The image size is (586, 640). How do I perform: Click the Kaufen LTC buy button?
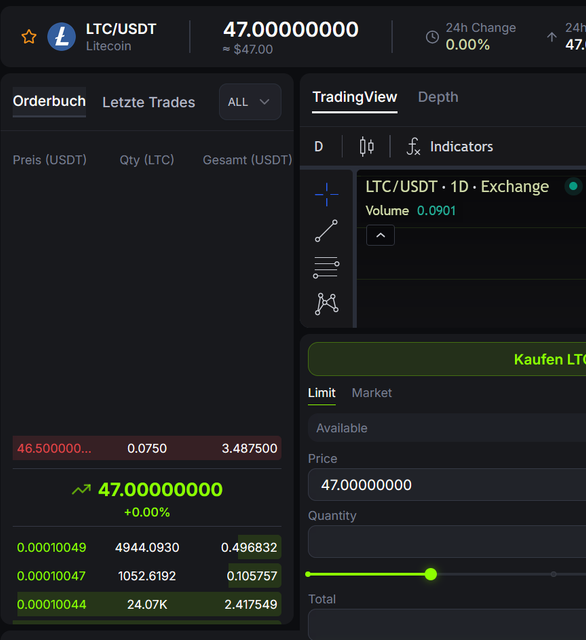click(x=447, y=359)
